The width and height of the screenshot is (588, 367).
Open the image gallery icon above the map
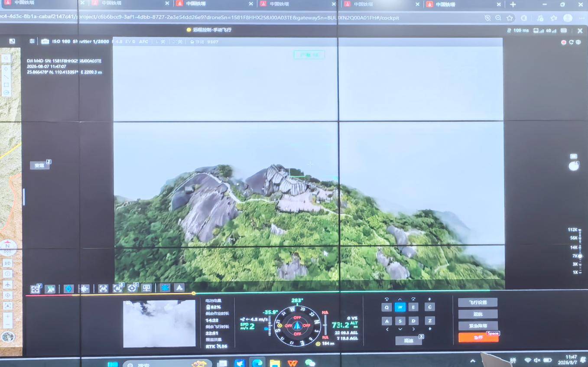point(12,41)
